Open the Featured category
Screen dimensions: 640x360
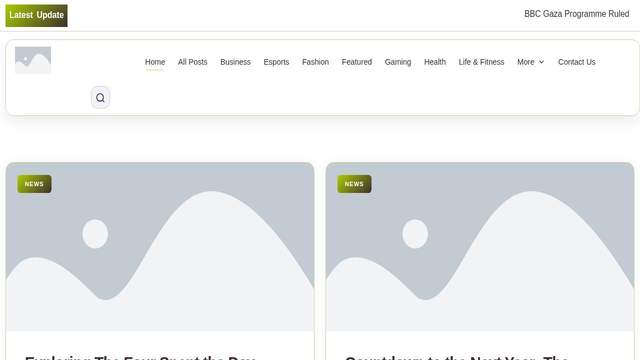coord(356,62)
